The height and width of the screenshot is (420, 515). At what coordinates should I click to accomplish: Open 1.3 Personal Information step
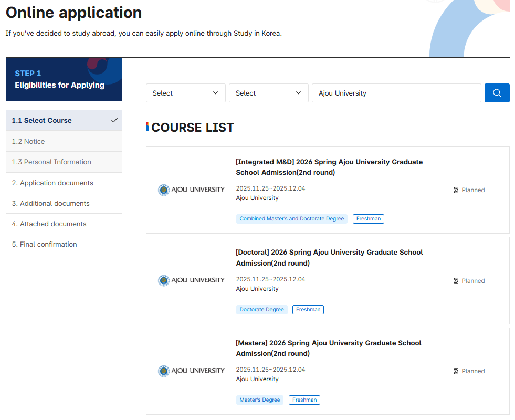click(x=51, y=162)
